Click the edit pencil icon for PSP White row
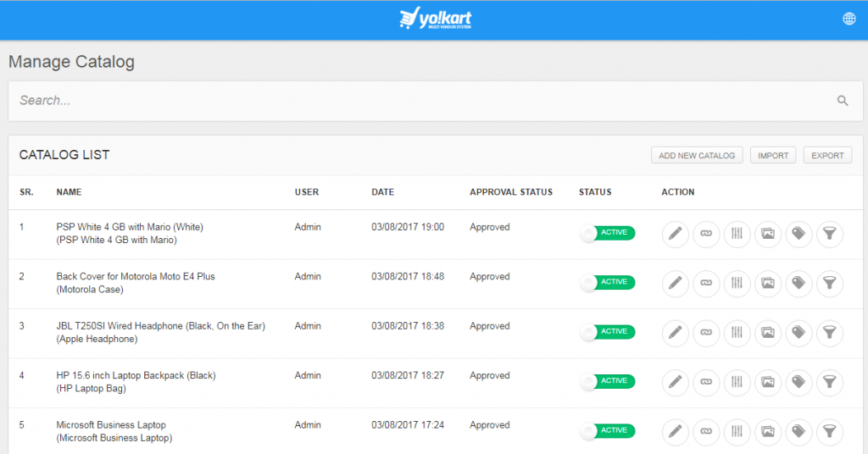Viewport: 868px width, 454px height. click(x=676, y=234)
